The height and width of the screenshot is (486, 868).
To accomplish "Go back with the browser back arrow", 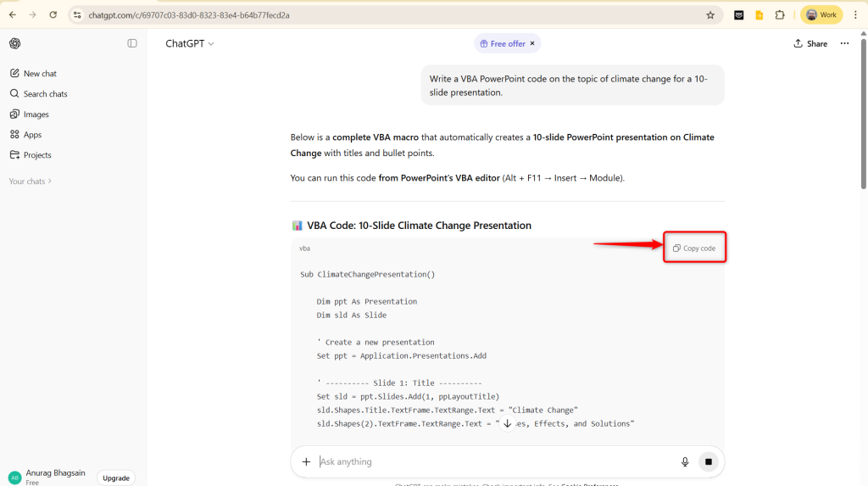I will pyautogui.click(x=12, y=15).
